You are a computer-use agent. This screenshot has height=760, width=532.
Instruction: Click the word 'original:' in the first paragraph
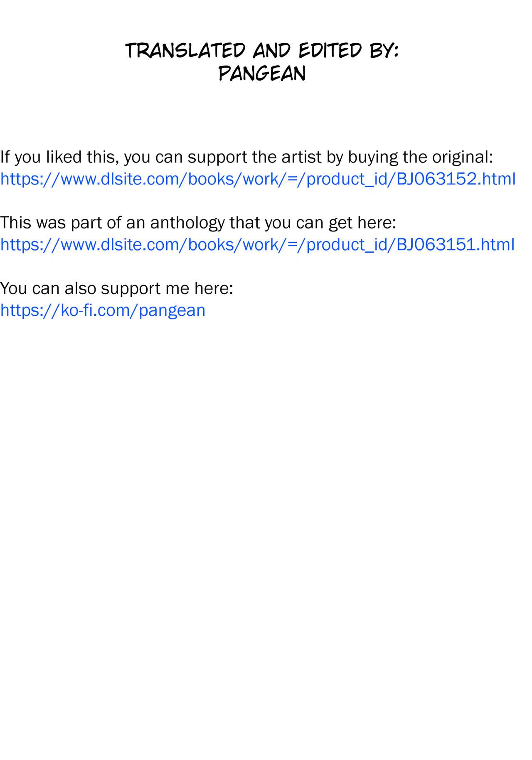pos(462,157)
